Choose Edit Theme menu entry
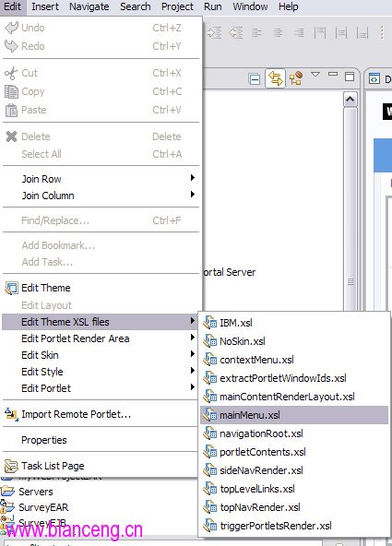The height and width of the screenshot is (546, 392). pyautogui.click(x=101, y=288)
